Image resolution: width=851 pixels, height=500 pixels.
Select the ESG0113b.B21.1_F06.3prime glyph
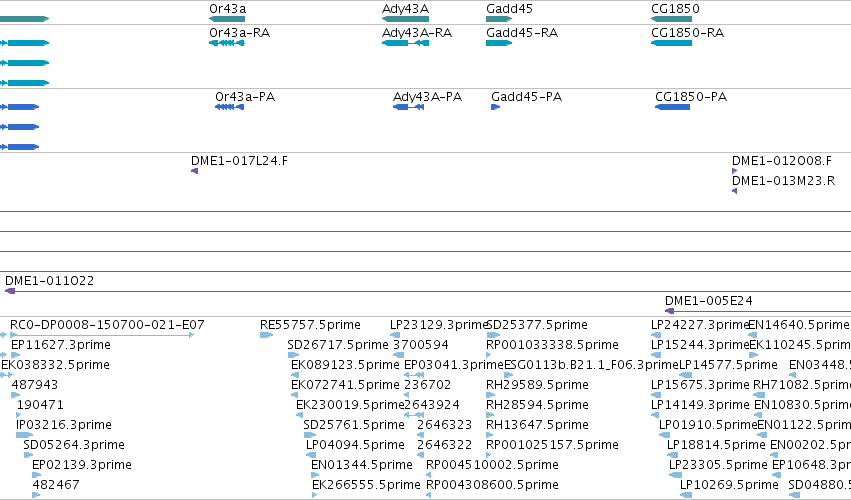(509, 375)
